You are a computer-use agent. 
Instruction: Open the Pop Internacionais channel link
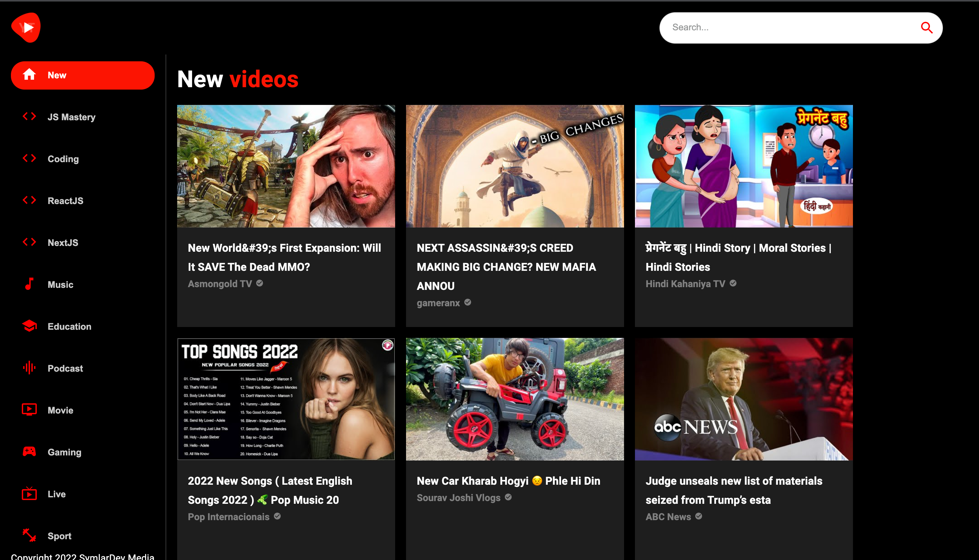click(229, 517)
